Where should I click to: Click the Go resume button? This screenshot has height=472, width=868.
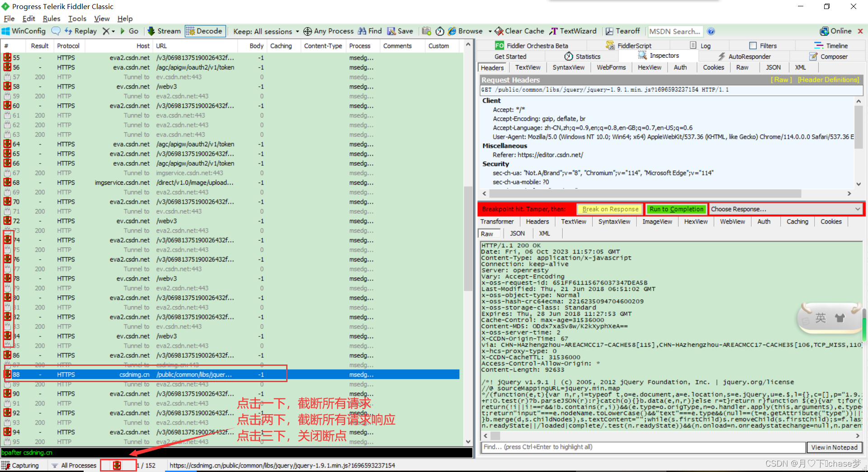[129, 31]
